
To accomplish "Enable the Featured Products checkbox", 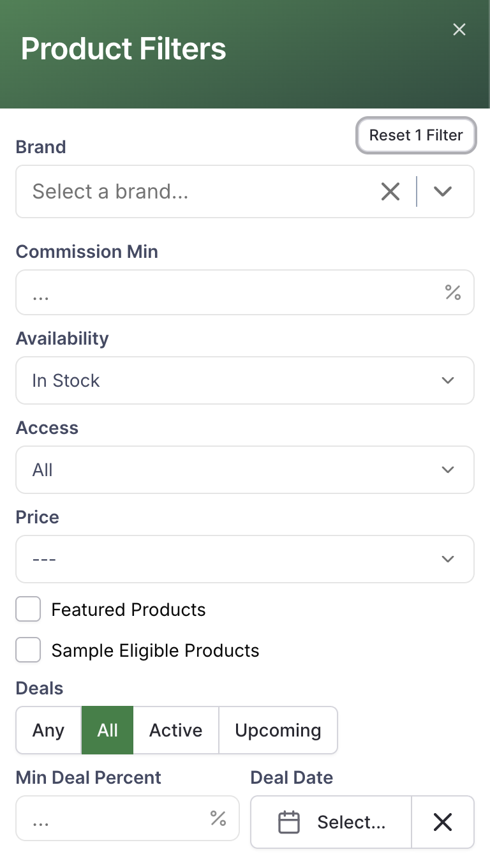I will tap(28, 609).
